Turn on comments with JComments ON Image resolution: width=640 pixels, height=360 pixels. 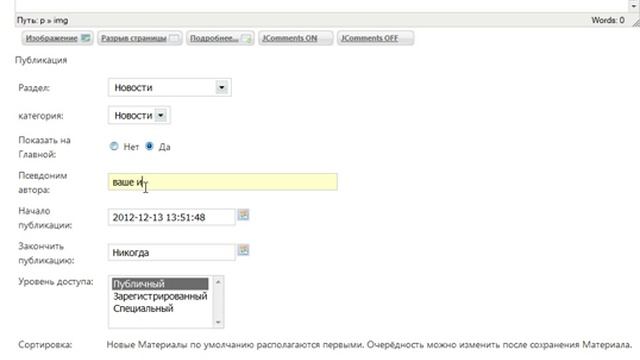click(x=296, y=38)
